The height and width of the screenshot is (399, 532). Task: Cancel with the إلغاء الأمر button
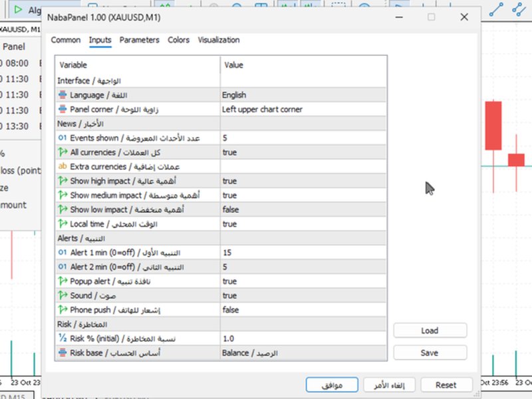click(x=389, y=385)
